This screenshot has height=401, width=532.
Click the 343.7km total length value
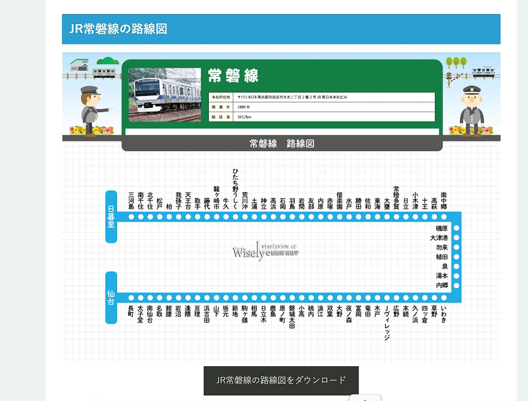tap(244, 117)
